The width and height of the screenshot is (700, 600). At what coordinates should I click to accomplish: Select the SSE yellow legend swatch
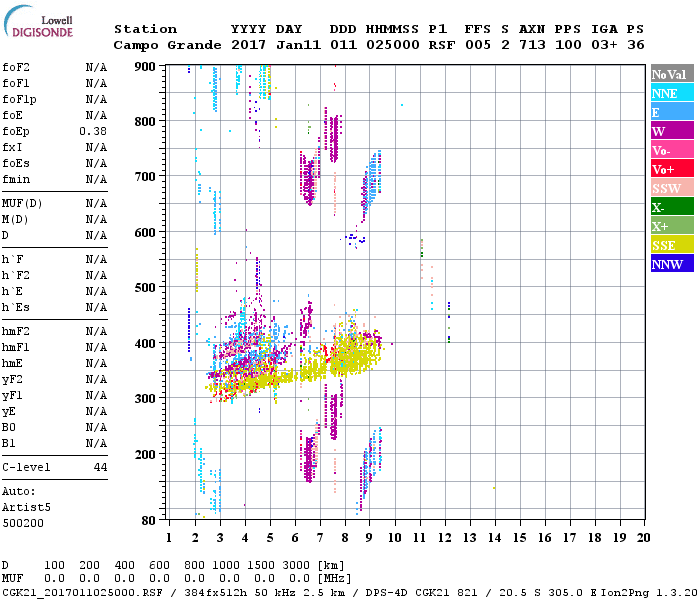coord(669,245)
